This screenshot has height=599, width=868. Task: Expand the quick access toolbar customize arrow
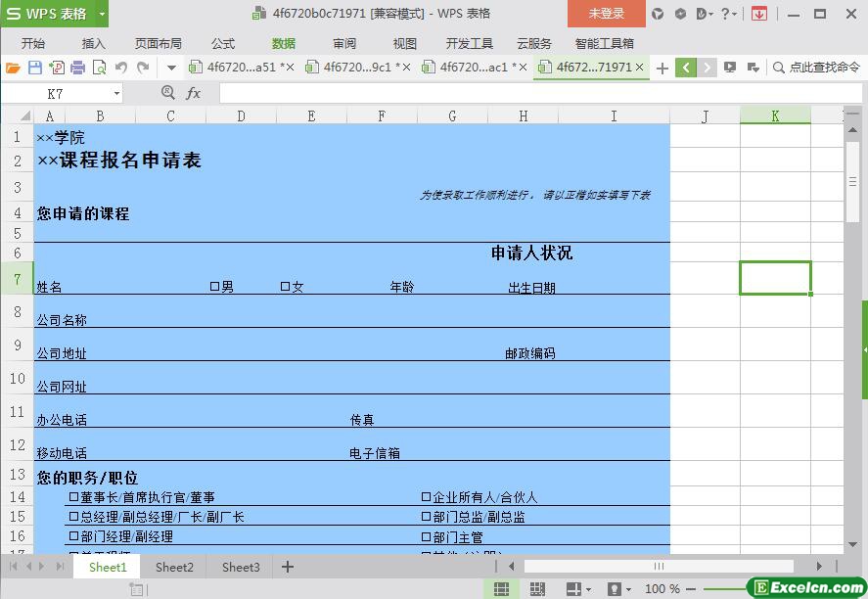click(171, 68)
